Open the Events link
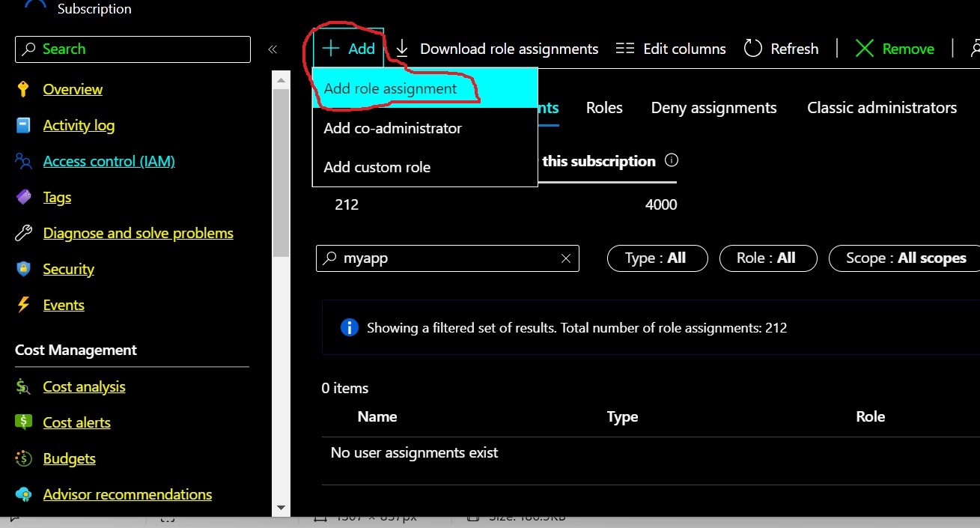The height and width of the screenshot is (528, 980). click(x=64, y=305)
